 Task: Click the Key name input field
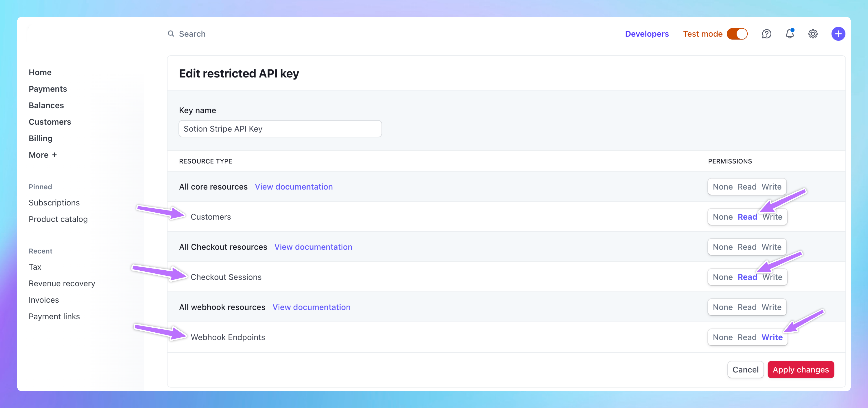click(280, 129)
